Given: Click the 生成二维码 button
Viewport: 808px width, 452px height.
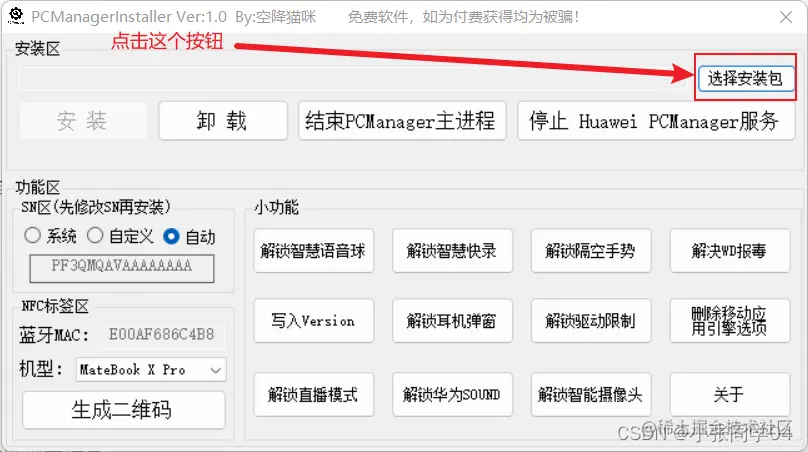Looking at the screenshot, I should coord(124,410).
